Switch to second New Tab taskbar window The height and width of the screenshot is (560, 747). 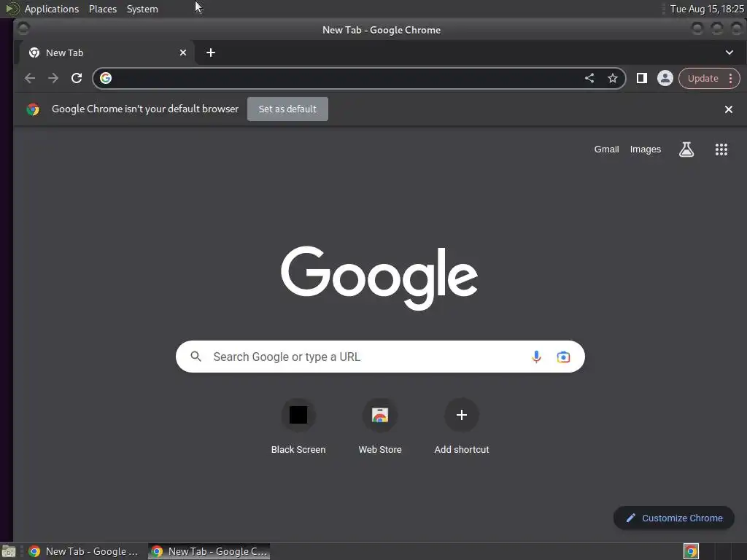pyautogui.click(x=209, y=551)
